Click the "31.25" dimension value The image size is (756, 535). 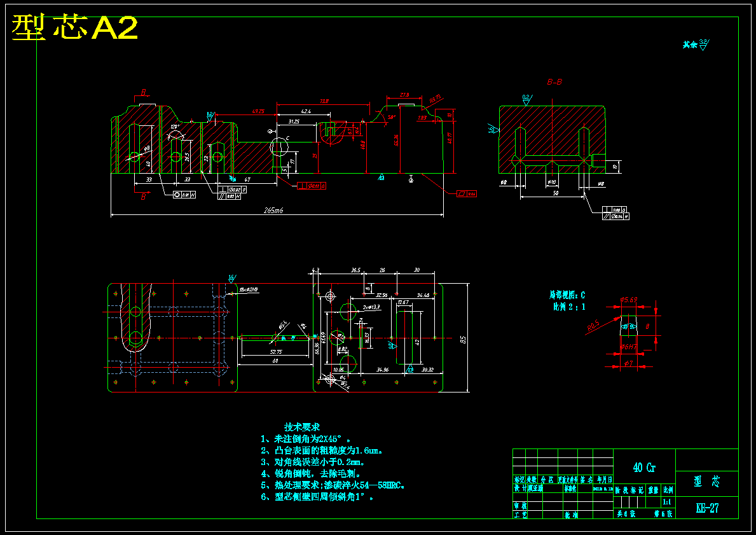tap(293, 122)
